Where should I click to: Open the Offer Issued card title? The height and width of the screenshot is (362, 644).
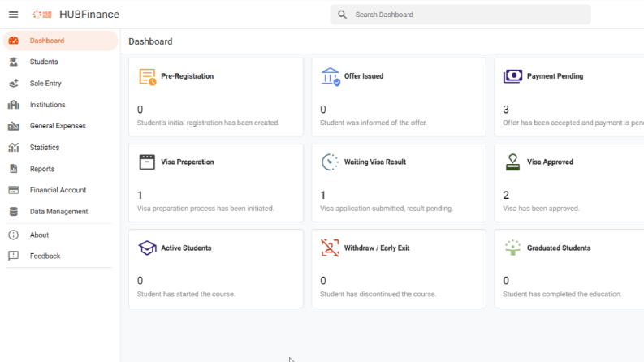(x=364, y=76)
